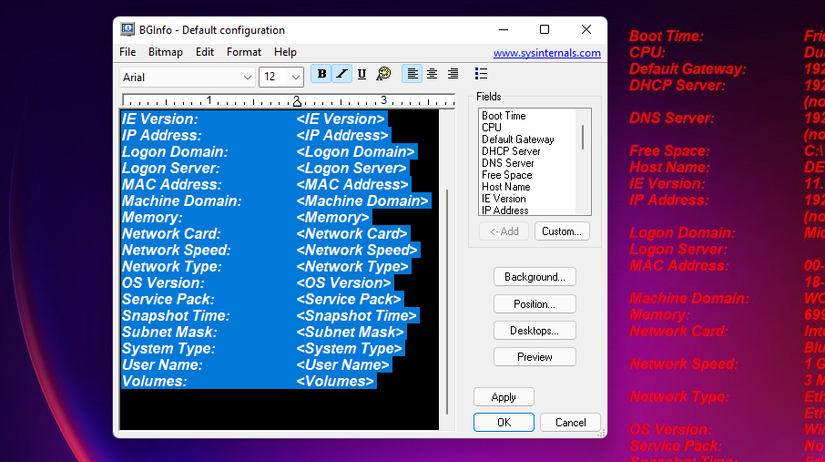Click 'Subnet Mask:' label in editor
Image resolution: width=825 pixels, height=462 pixels.
(169, 332)
